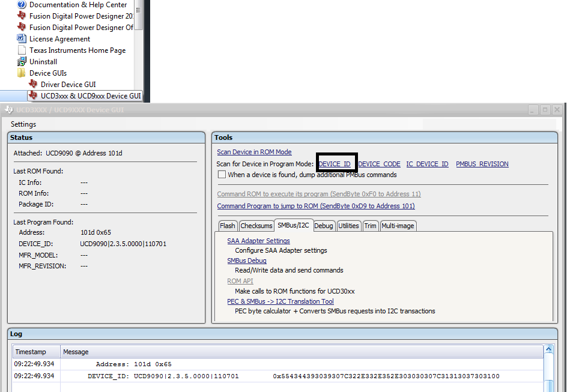Switch to the Checksums tab
This screenshot has height=392, width=567.
[256, 226]
